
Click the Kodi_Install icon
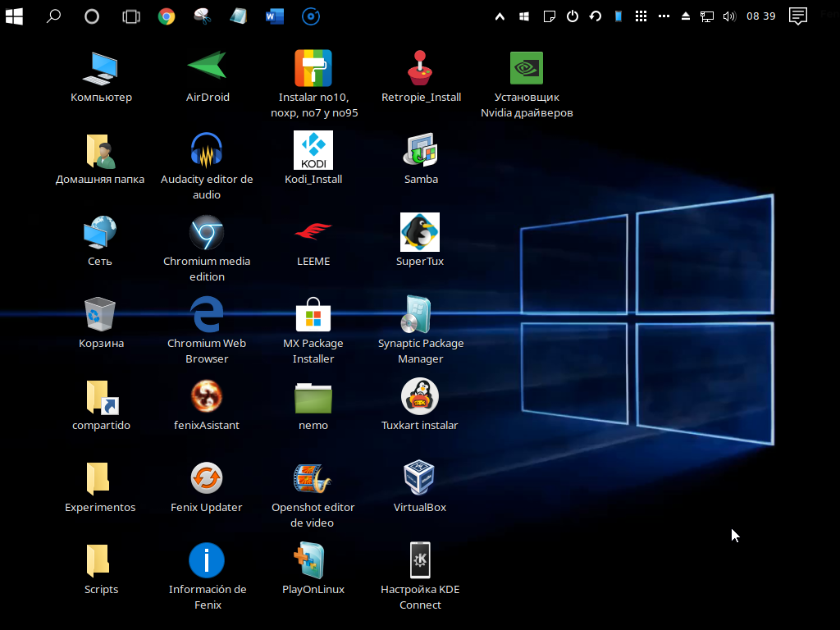(x=313, y=150)
